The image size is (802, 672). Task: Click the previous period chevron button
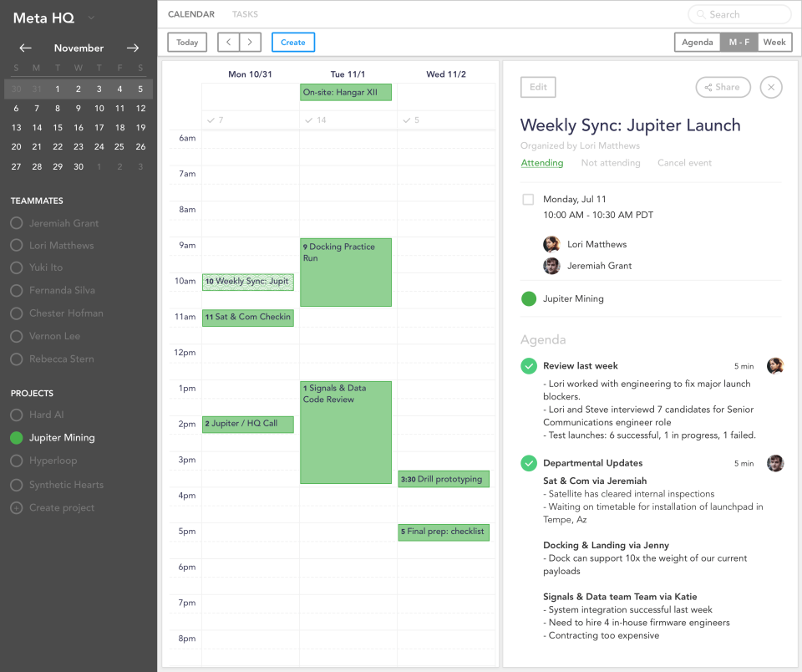(x=229, y=43)
